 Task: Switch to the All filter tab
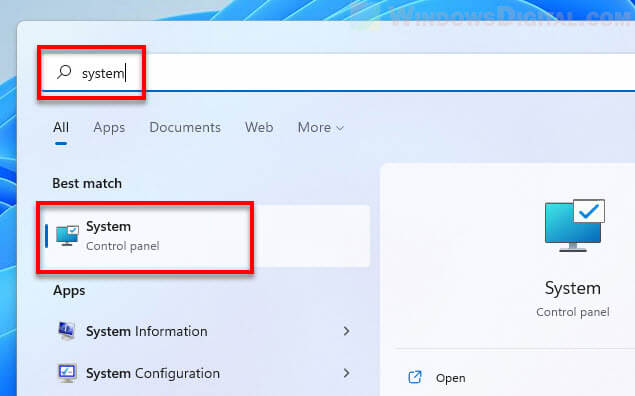tap(61, 128)
